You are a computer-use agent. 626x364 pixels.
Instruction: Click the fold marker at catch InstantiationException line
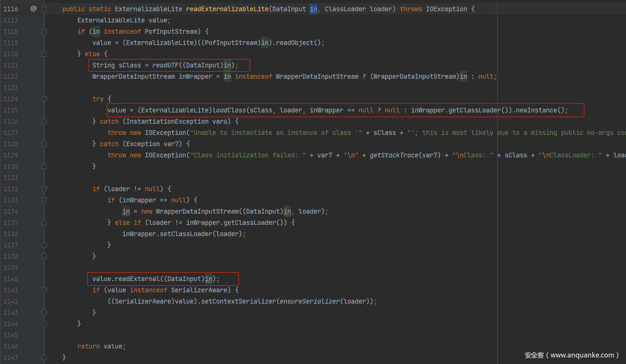click(44, 121)
